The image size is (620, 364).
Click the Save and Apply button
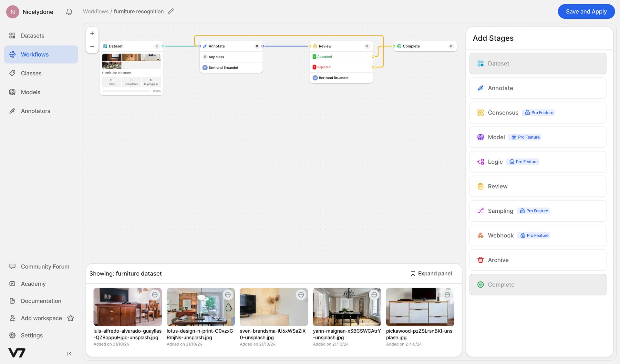pyautogui.click(x=586, y=11)
